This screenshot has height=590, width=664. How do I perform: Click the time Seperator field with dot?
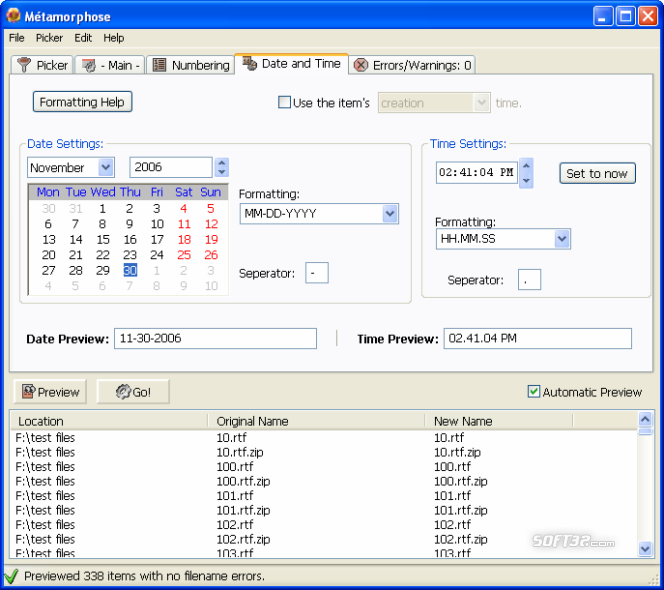click(529, 280)
